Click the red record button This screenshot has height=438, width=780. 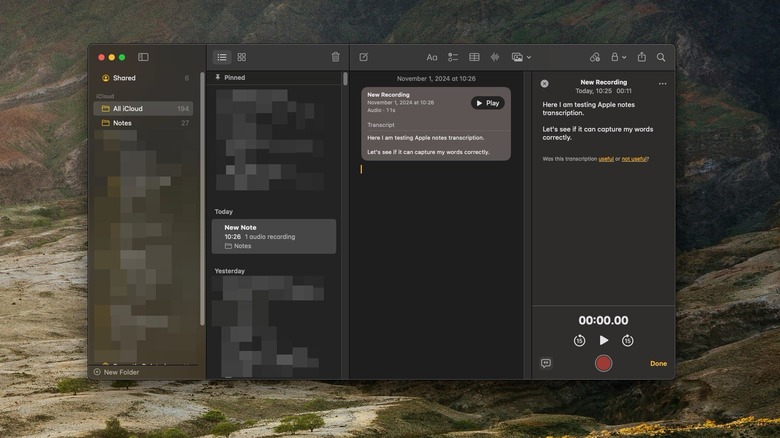pos(603,363)
